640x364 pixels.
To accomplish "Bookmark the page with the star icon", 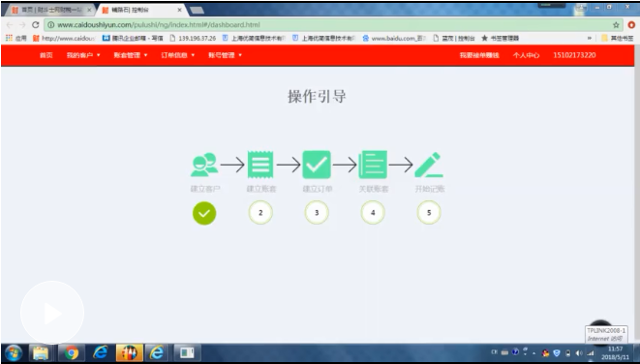I will [616, 25].
